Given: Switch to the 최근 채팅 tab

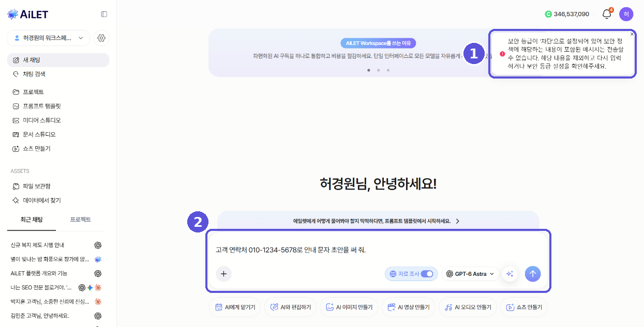Looking at the screenshot, I should point(32,220).
